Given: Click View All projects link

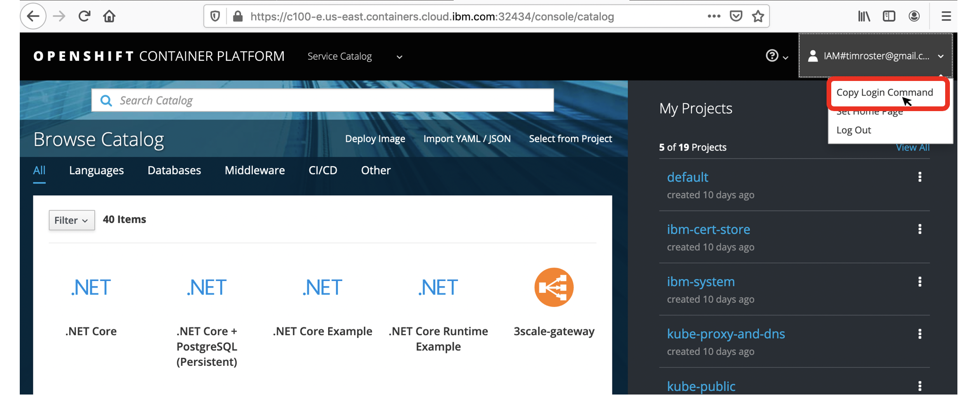Looking at the screenshot, I should (x=913, y=147).
